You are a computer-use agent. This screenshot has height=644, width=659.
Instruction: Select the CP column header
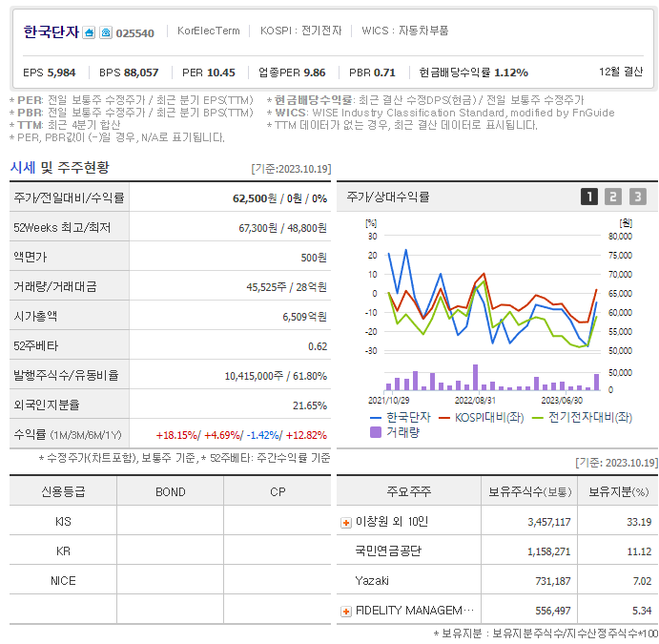click(x=278, y=492)
